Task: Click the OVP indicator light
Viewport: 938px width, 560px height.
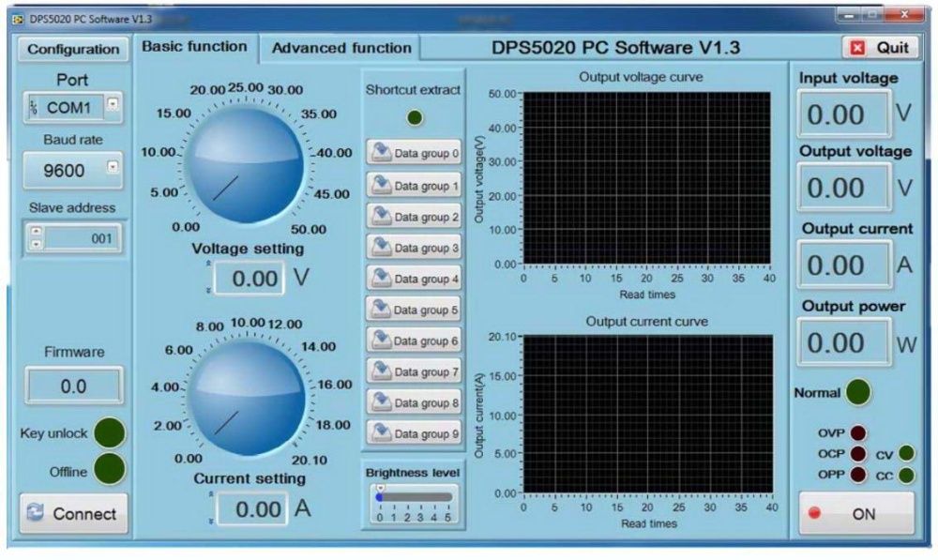Action: (858, 432)
